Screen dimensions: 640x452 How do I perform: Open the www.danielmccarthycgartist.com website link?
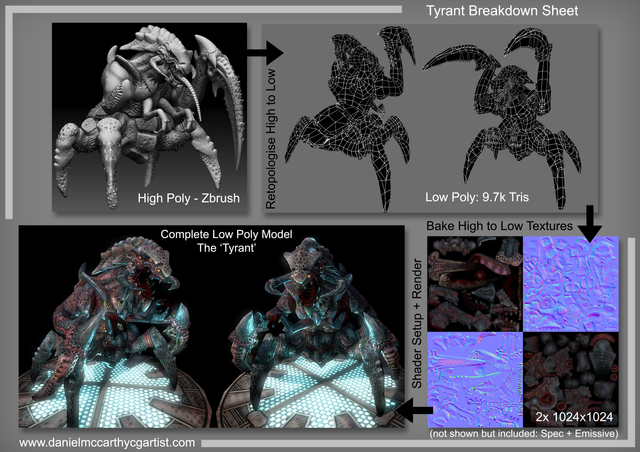pyautogui.click(x=107, y=443)
